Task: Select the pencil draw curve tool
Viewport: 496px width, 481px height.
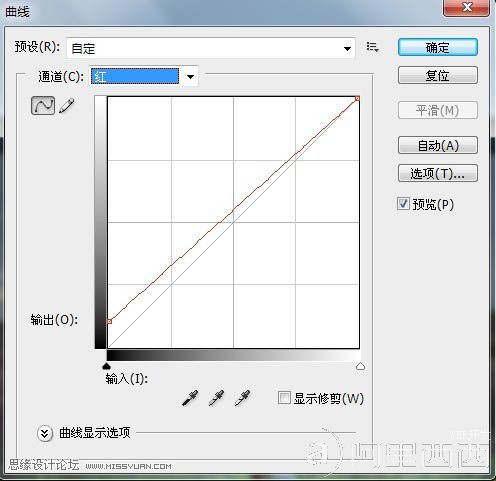Action: click(x=66, y=106)
